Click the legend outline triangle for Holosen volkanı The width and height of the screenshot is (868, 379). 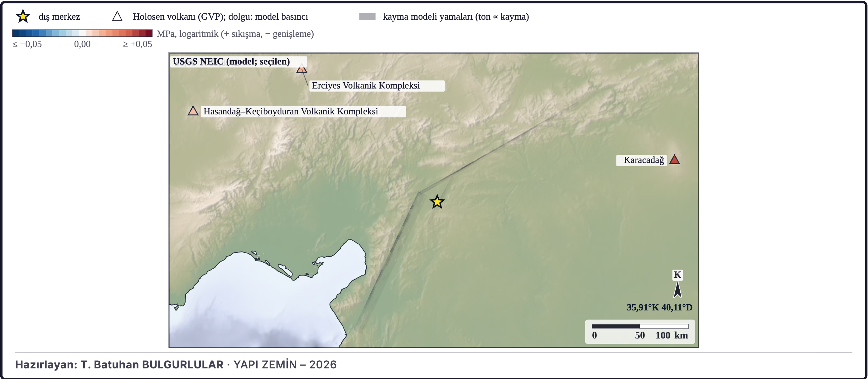pyautogui.click(x=117, y=16)
